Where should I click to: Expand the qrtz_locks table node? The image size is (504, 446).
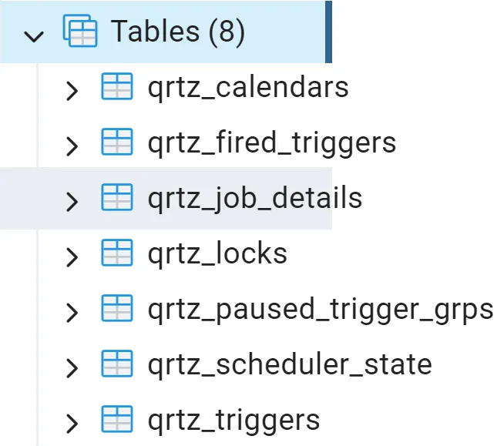tap(72, 257)
